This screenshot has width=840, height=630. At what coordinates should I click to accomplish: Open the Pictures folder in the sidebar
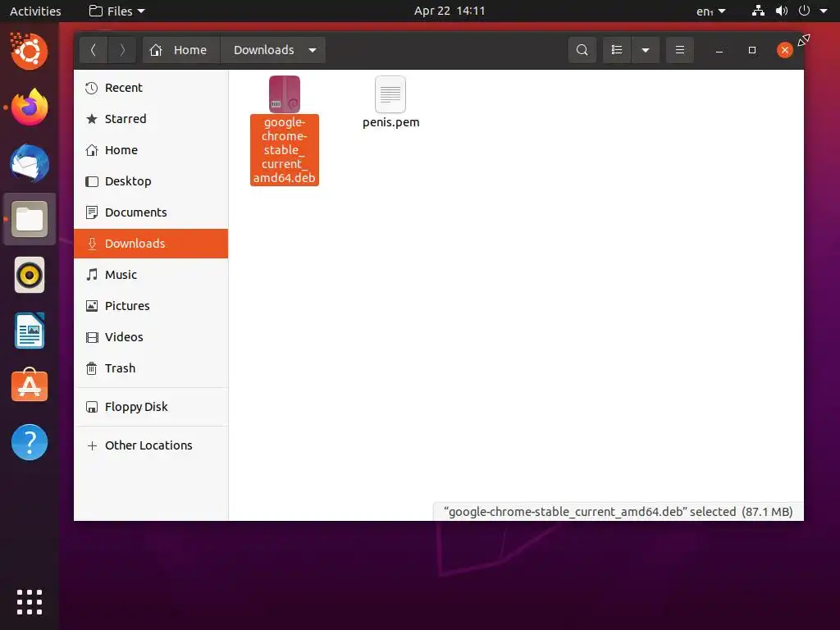point(151,306)
